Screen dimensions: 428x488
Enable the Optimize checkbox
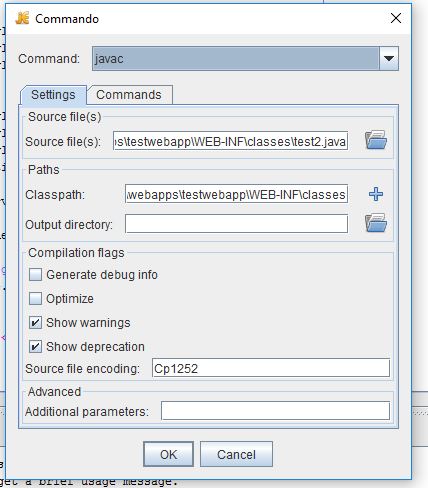35,299
